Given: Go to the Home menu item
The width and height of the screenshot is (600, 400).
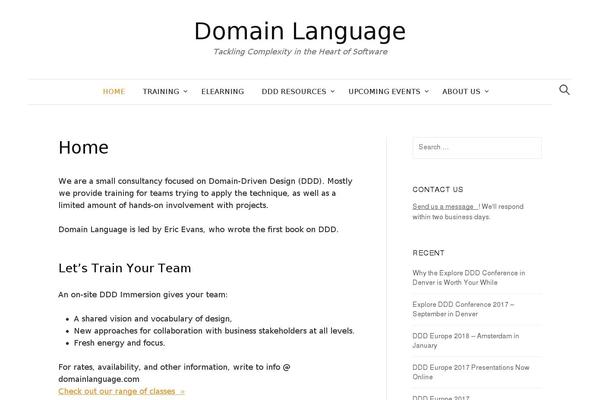Looking at the screenshot, I should click(114, 91).
